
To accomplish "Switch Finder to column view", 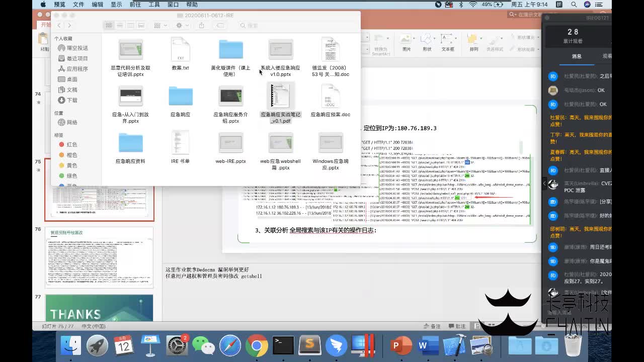I will 130,25.
